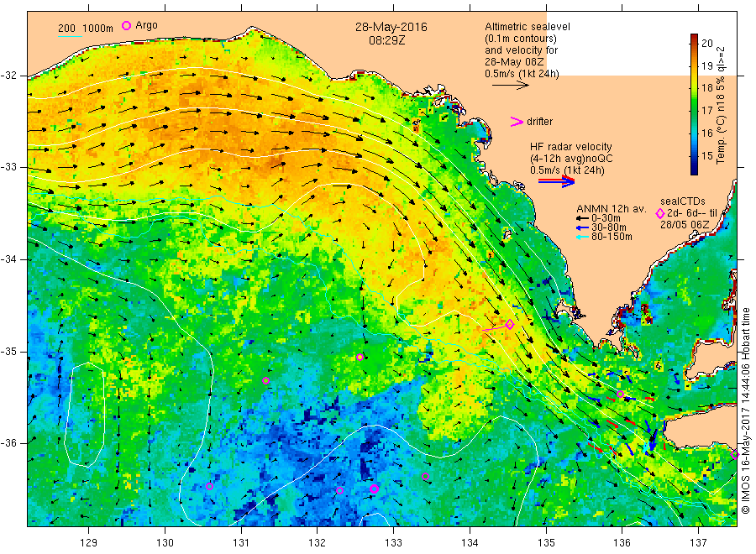The height and width of the screenshot is (554, 756).
Task: Click the black altimetric velocity scale arrow
Action: coord(510,86)
